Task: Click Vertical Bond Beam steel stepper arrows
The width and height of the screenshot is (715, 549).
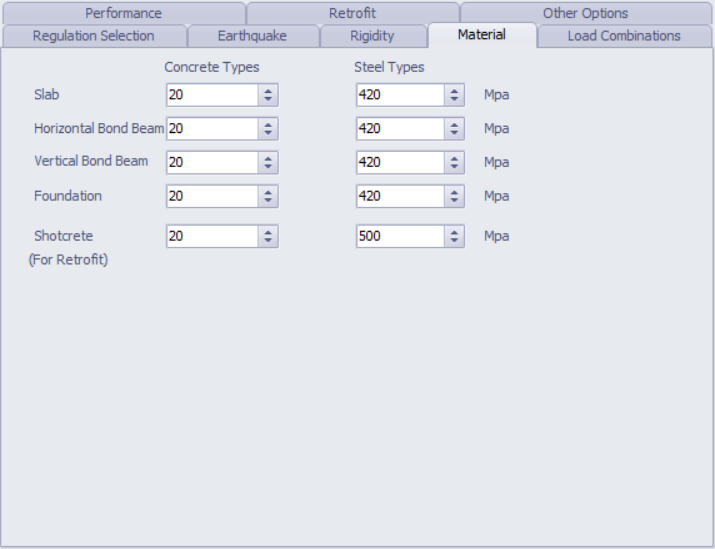Action: [x=455, y=162]
